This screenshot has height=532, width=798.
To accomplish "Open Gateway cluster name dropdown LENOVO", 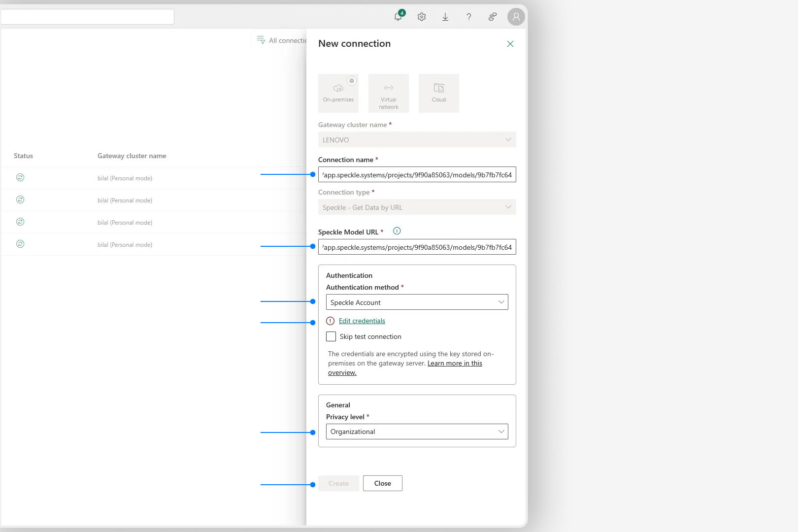I will pos(417,139).
